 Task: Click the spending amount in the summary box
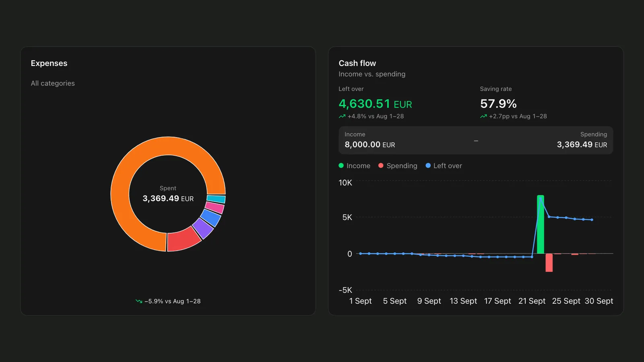pyautogui.click(x=582, y=144)
